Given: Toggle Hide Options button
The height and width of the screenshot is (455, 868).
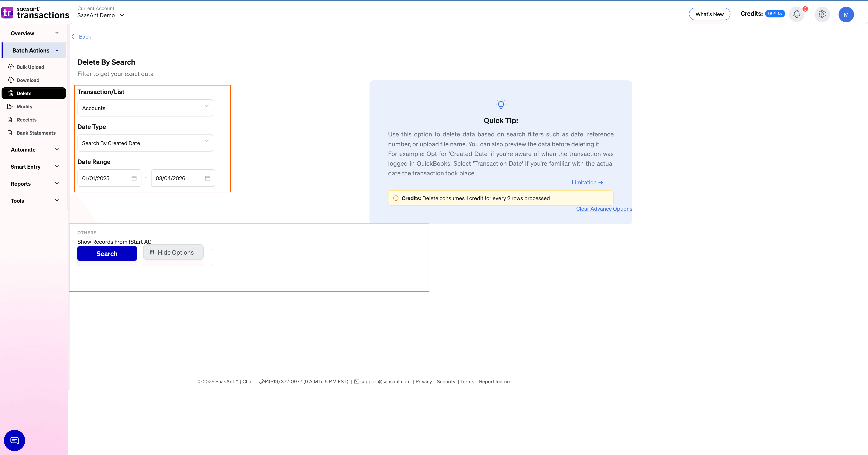Looking at the screenshot, I should (x=173, y=252).
